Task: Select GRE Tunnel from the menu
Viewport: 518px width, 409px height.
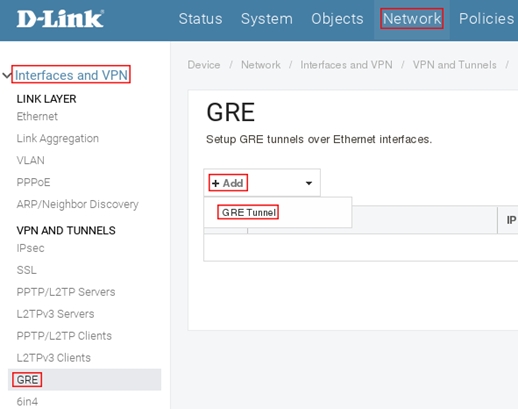Action: [x=248, y=212]
